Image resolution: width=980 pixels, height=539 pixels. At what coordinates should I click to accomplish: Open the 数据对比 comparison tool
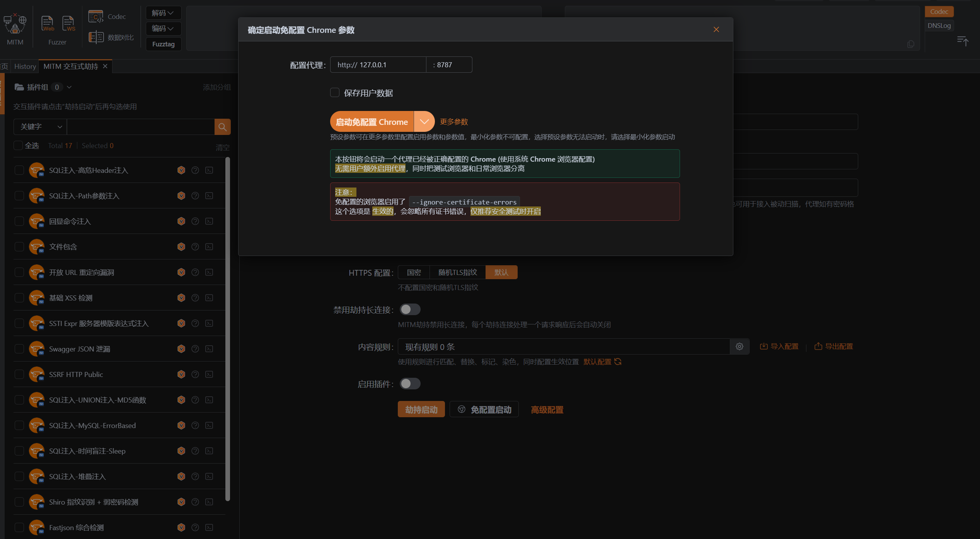(x=111, y=37)
